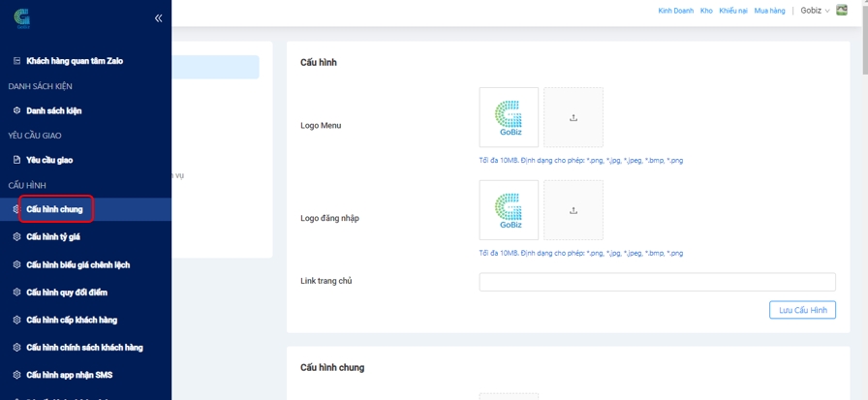Open Cấu hình chính sách khách hàng
868x400 pixels.
[x=84, y=347]
